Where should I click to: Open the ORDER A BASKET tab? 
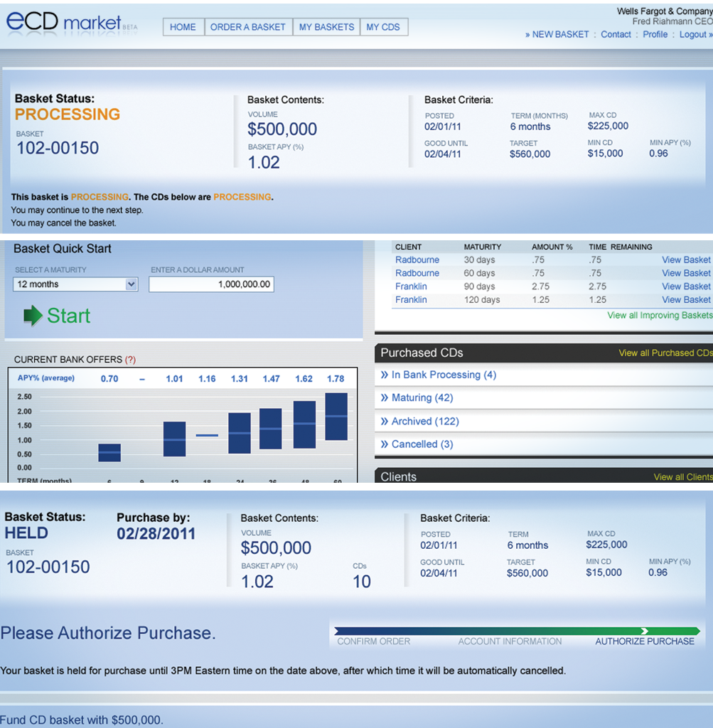point(248,27)
